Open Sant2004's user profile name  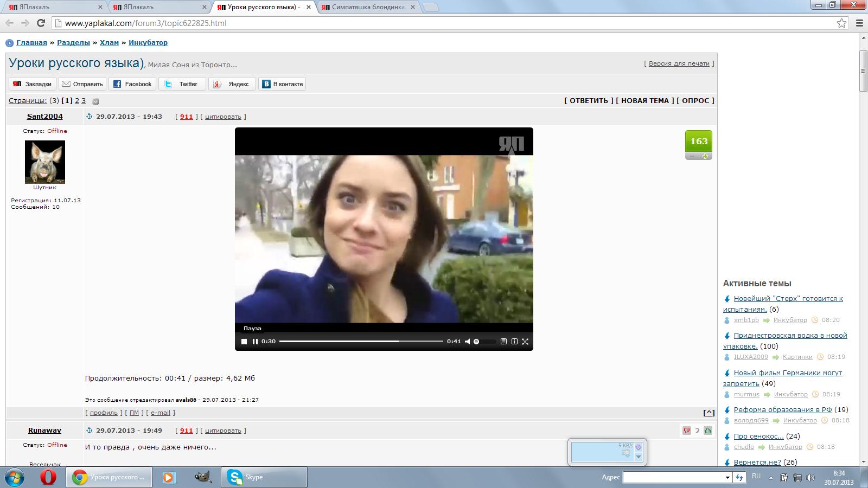[x=45, y=116]
